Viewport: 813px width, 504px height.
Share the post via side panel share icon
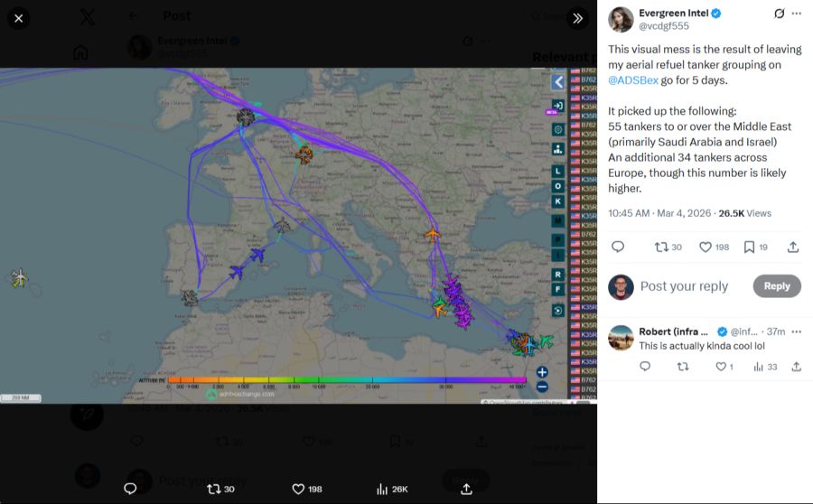(x=793, y=247)
